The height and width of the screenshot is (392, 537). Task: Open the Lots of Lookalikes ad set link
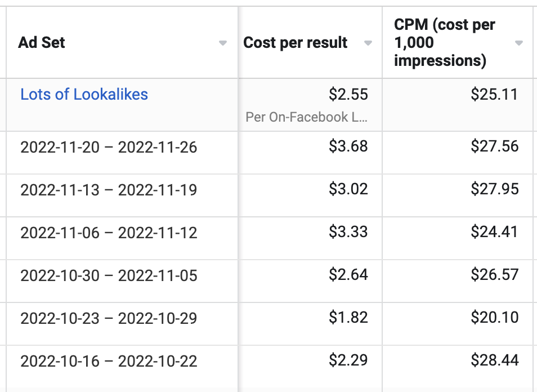click(x=84, y=94)
